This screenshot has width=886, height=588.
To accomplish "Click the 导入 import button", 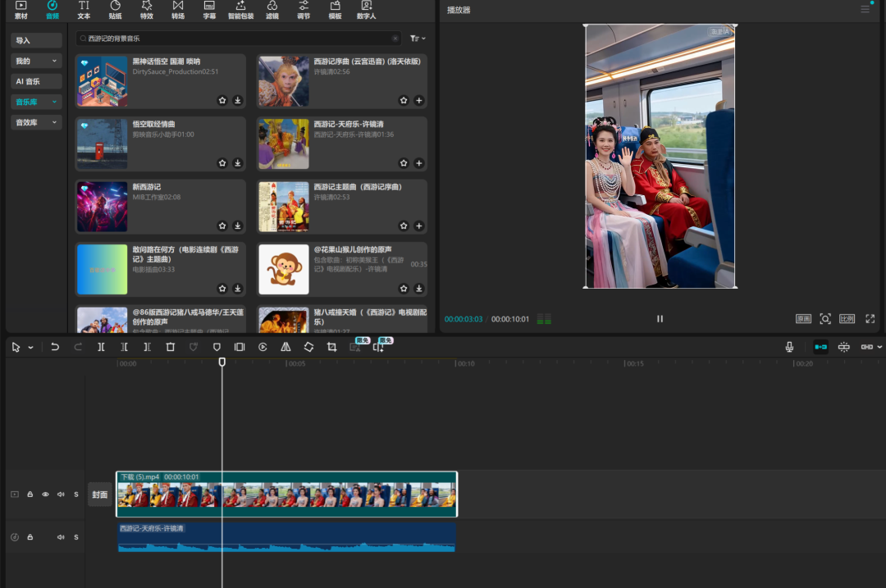I will [x=37, y=40].
